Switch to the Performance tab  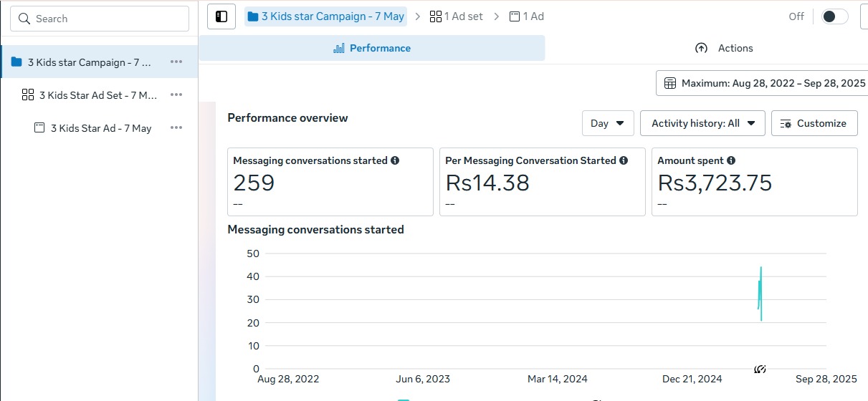[x=372, y=48]
